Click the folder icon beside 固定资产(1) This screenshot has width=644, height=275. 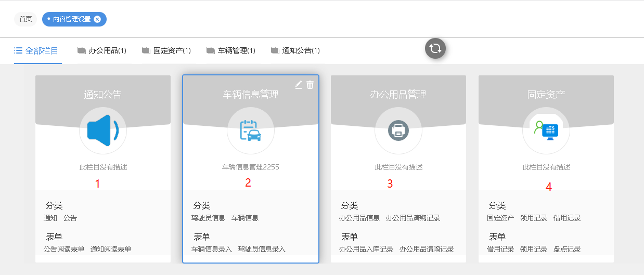tap(146, 50)
